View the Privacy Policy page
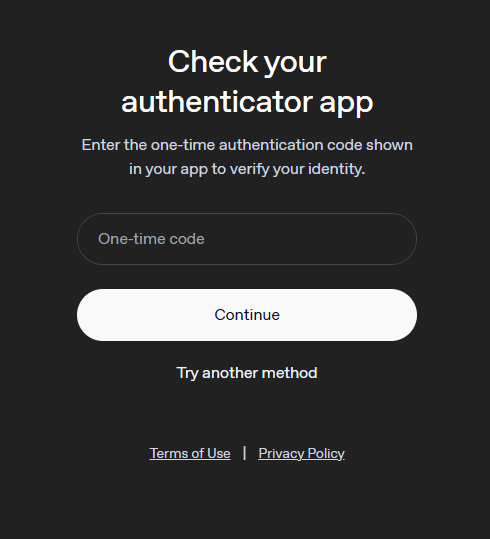This screenshot has width=490, height=539. pyautogui.click(x=301, y=453)
